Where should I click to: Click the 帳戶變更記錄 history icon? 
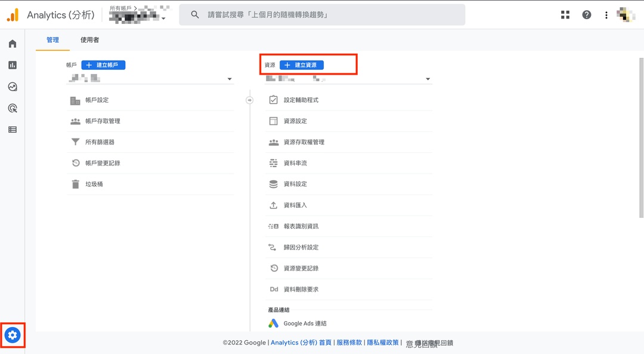[76, 163]
